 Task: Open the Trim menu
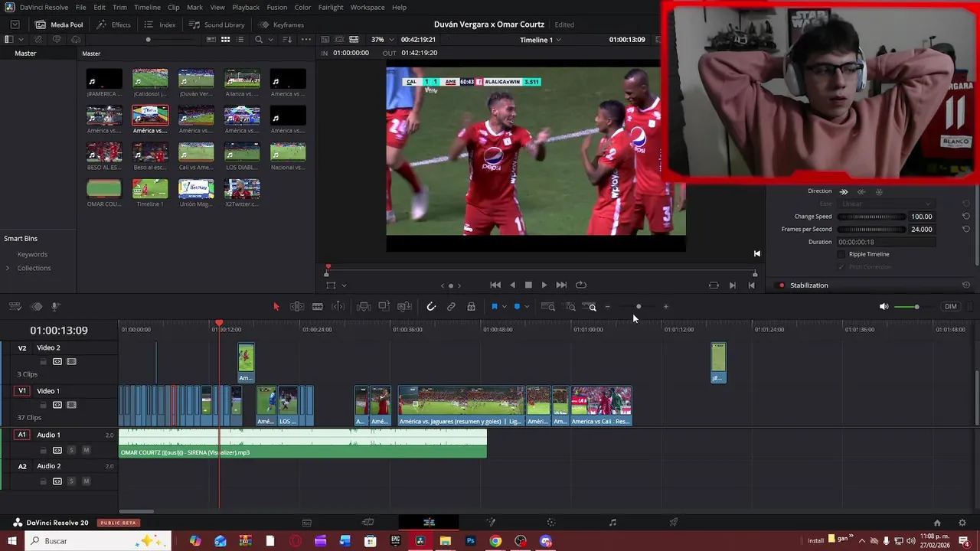click(119, 7)
